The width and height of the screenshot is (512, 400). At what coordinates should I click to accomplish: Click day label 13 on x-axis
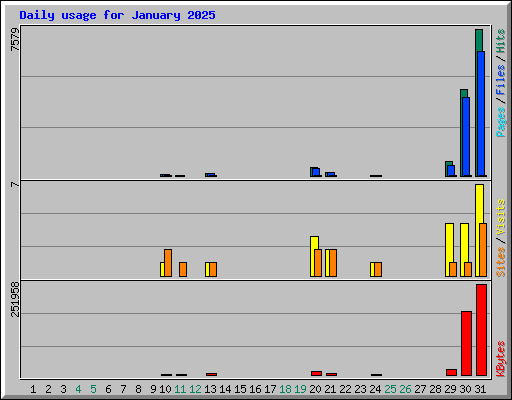pos(210,389)
